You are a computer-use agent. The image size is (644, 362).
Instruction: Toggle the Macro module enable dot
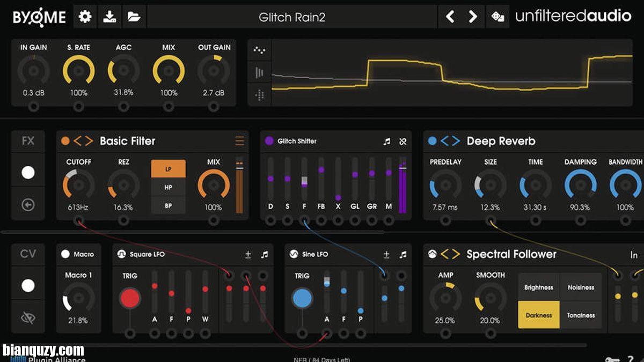tap(66, 254)
